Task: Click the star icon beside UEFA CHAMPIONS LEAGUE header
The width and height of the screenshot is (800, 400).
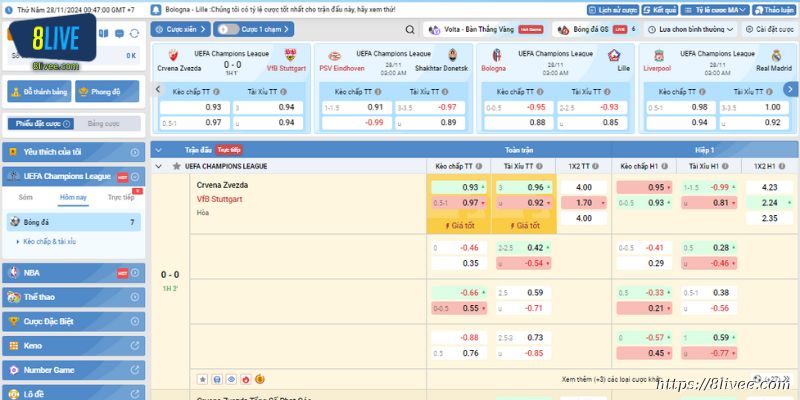Action: coord(174,166)
